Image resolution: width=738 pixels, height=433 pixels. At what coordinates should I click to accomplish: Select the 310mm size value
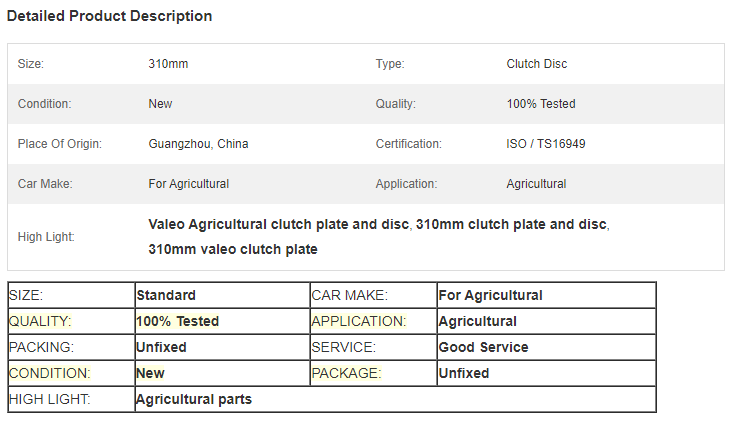pyautogui.click(x=168, y=64)
